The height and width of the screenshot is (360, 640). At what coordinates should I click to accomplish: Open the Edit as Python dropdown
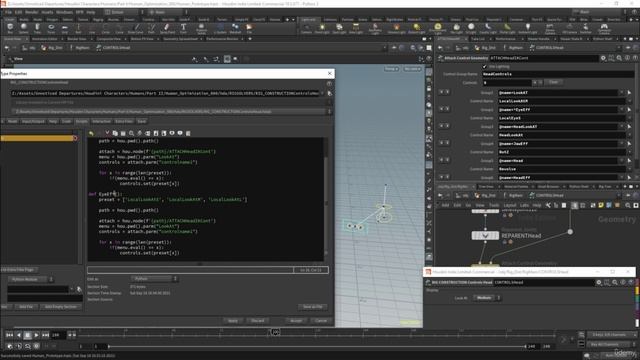click(x=154, y=279)
